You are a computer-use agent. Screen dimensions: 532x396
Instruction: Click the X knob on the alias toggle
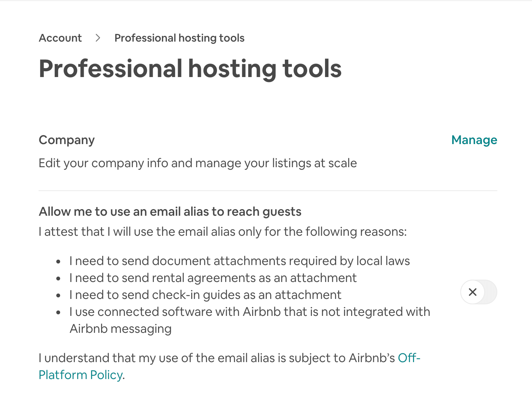point(473,292)
